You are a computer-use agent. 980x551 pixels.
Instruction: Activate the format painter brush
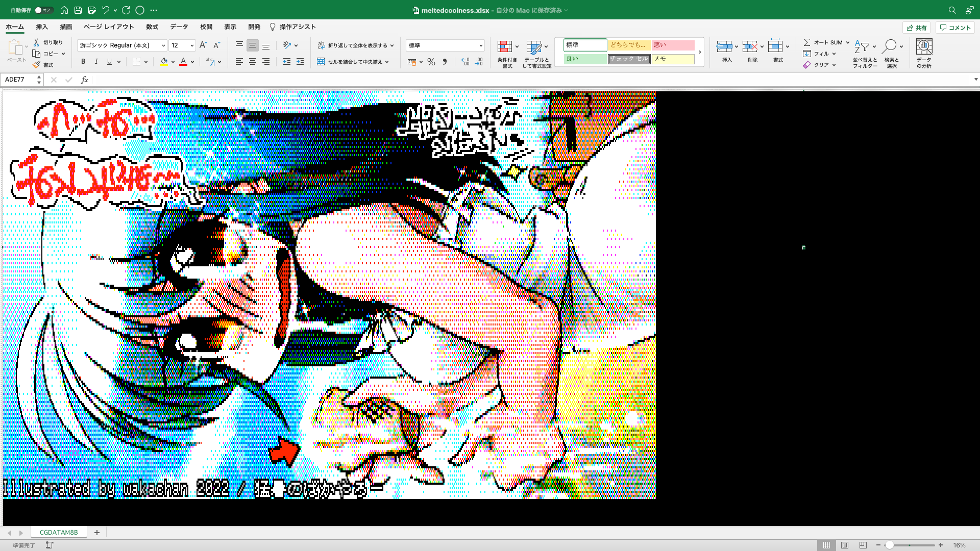[36, 65]
